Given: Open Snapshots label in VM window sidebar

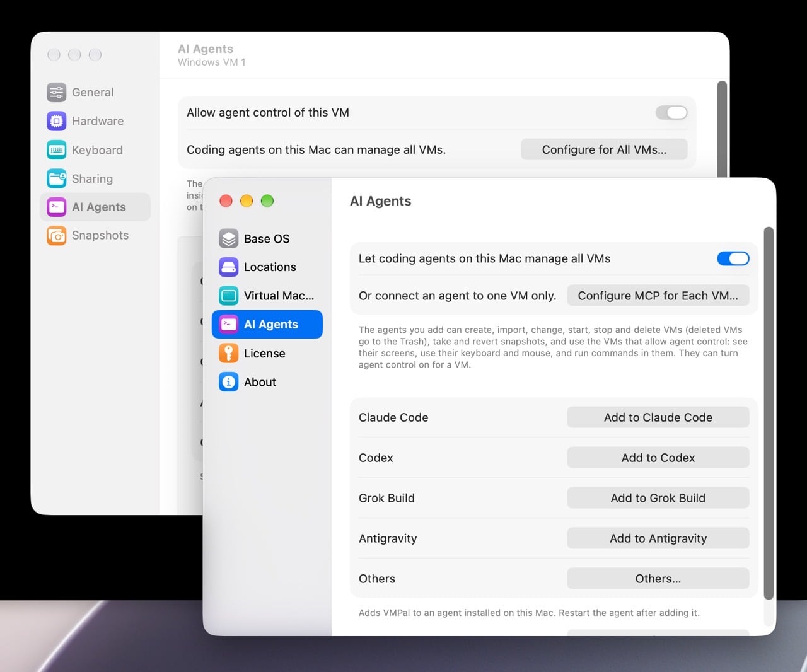Looking at the screenshot, I should [x=100, y=235].
